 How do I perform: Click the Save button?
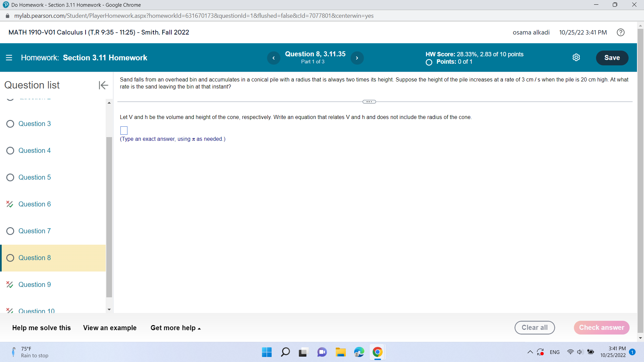point(612,57)
